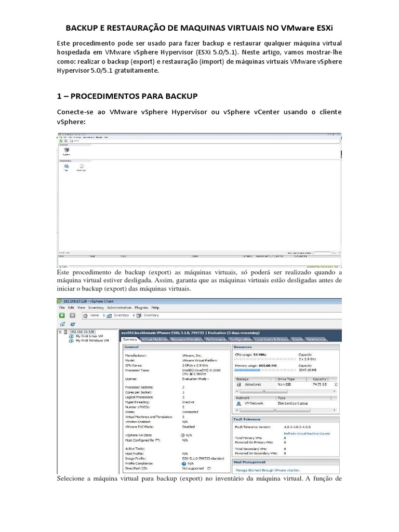Select host 192.168.10.128 in inventory tree
Viewport: 399px width, 532px height.
pyautogui.click(x=83, y=332)
